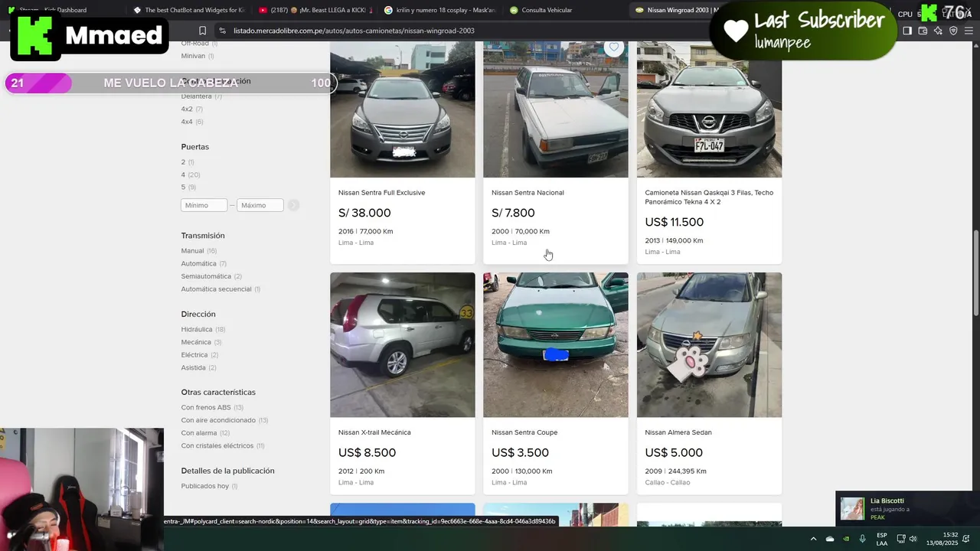
Task: Click the page vertical scrollbar thumb
Action: (975, 272)
